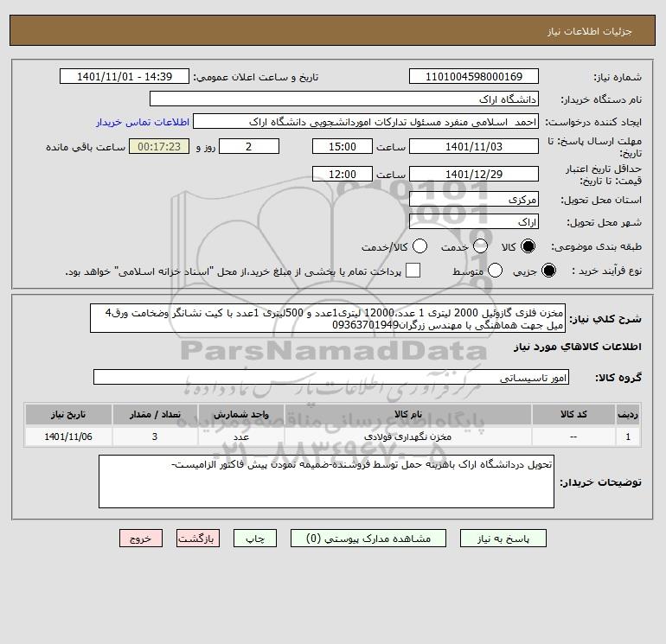Select the جزیی purchase type radio
Image resolution: width=666 pixels, height=644 pixels.
click(x=548, y=271)
